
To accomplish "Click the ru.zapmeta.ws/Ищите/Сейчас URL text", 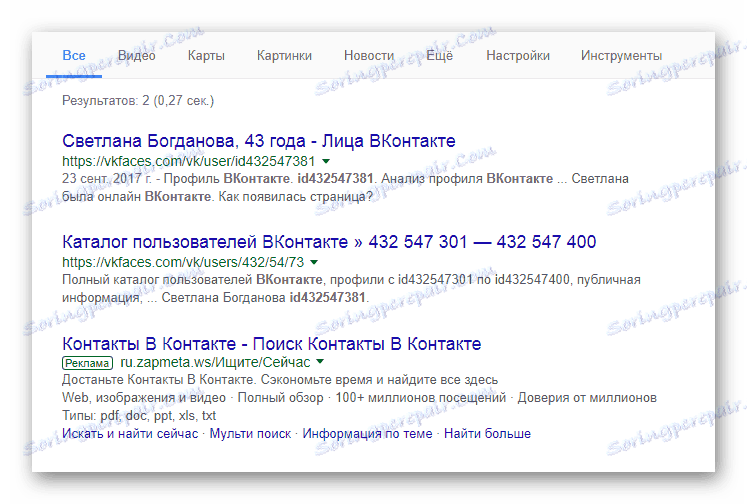I will [215, 363].
